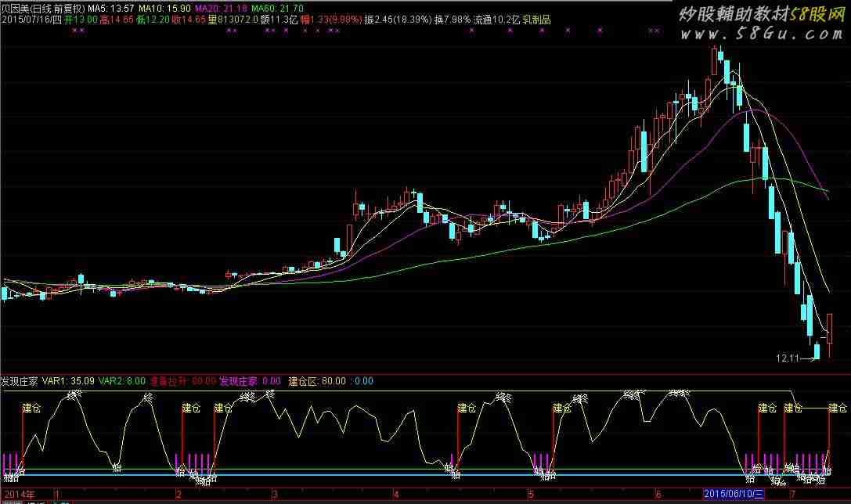
Task: Select the MA60 moving average label
Action: point(277,9)
